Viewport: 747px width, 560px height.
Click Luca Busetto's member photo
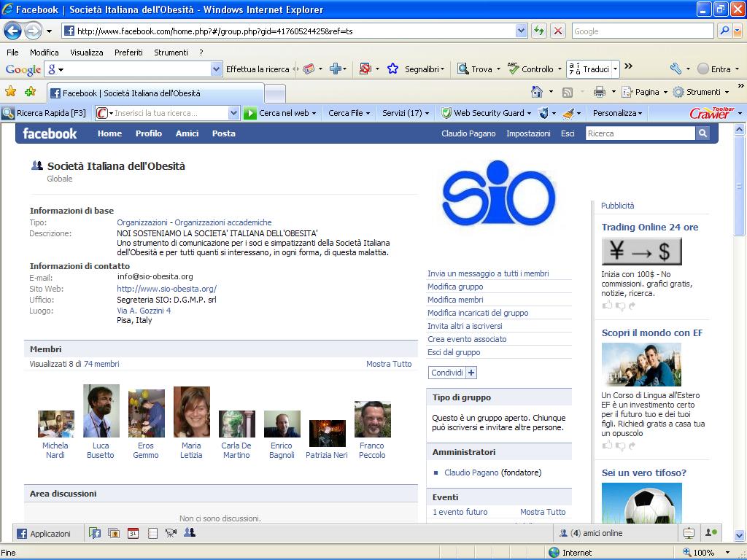click(x=101, y=411)
